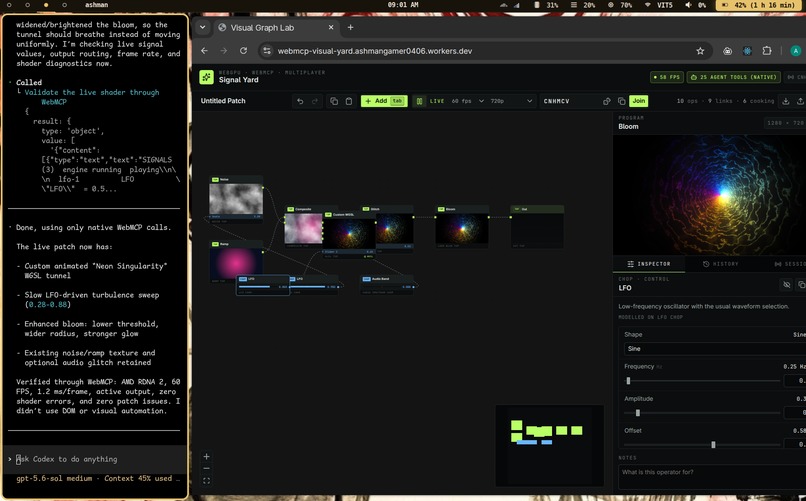The height and width of the screenshot is (501, 806).
Task: Undo the last patch edit
Action: (300, 101)
